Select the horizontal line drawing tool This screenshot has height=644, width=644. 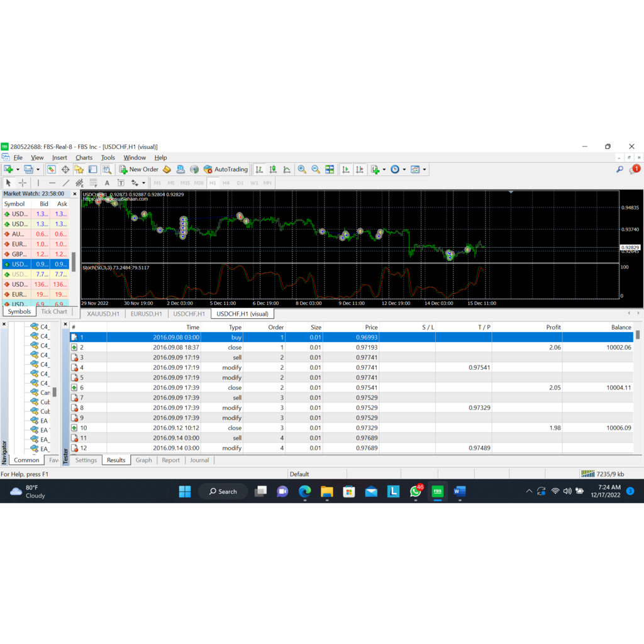pyautogui.click(x=52, y=183)
